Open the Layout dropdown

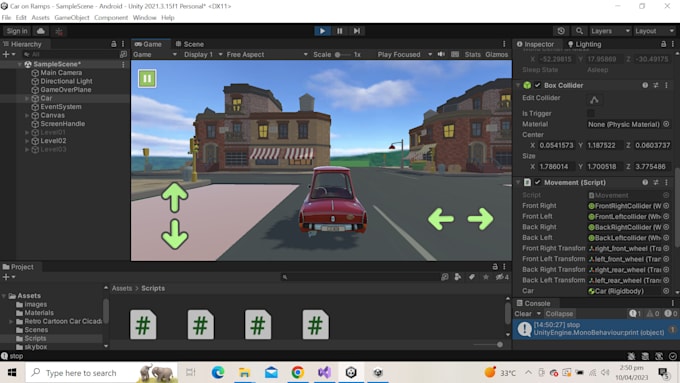[x=654, y=31]
